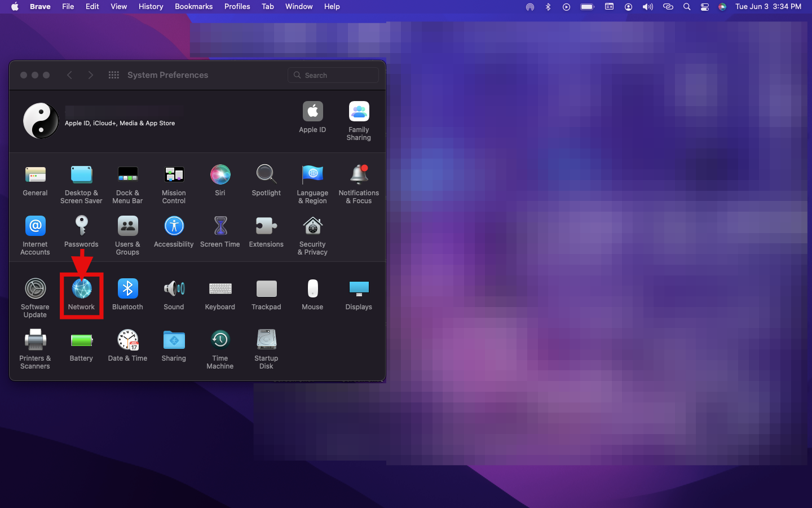This screenshot has height=508, width=812.
Task: Open Displays preferences
Action: click(x=359, y=295)
